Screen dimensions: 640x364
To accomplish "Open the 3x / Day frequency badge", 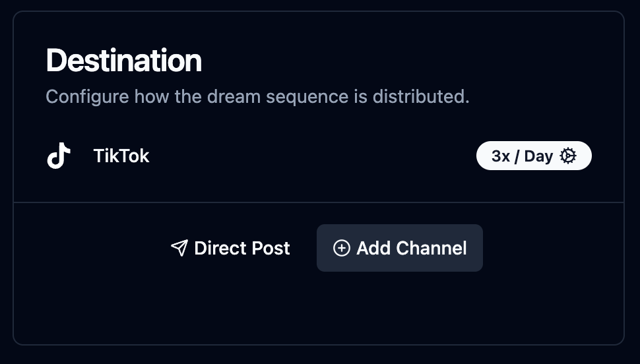I will coord(534,156).
